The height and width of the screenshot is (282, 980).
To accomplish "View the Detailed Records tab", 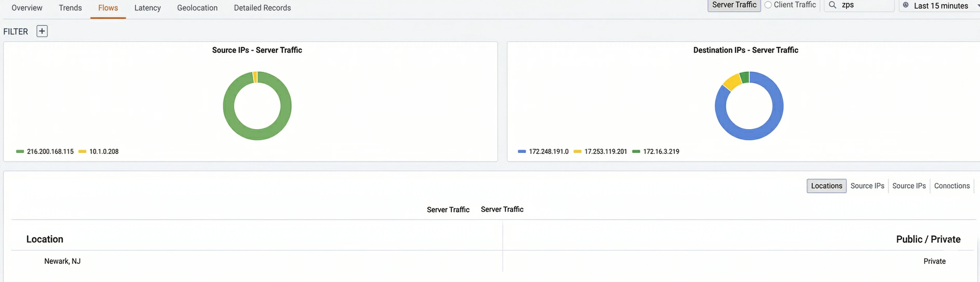I will coord(262,8).
